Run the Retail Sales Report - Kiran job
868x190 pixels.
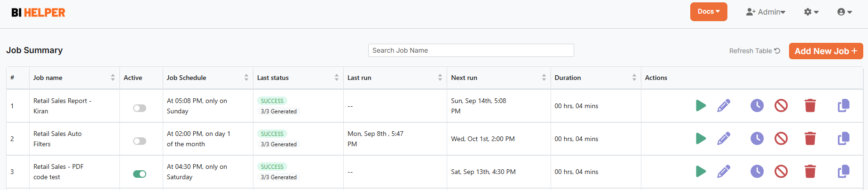pos(701,106)
